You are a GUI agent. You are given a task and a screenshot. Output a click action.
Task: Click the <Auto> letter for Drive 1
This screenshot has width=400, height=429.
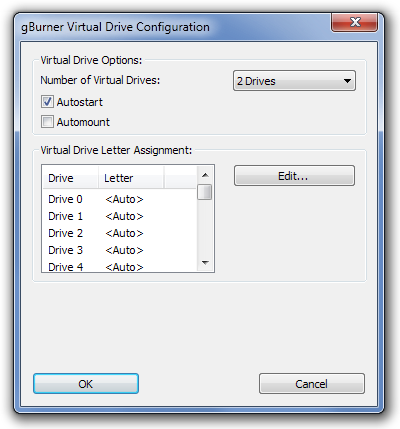coord(124,216)
